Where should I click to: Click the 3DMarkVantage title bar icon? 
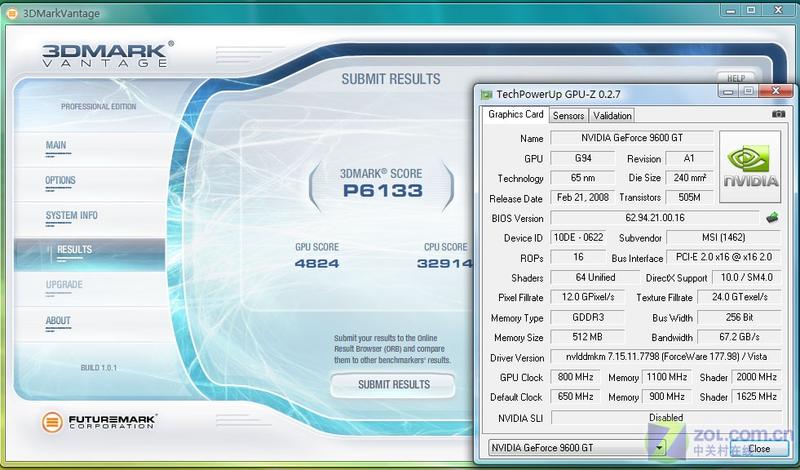click(12, 14)
